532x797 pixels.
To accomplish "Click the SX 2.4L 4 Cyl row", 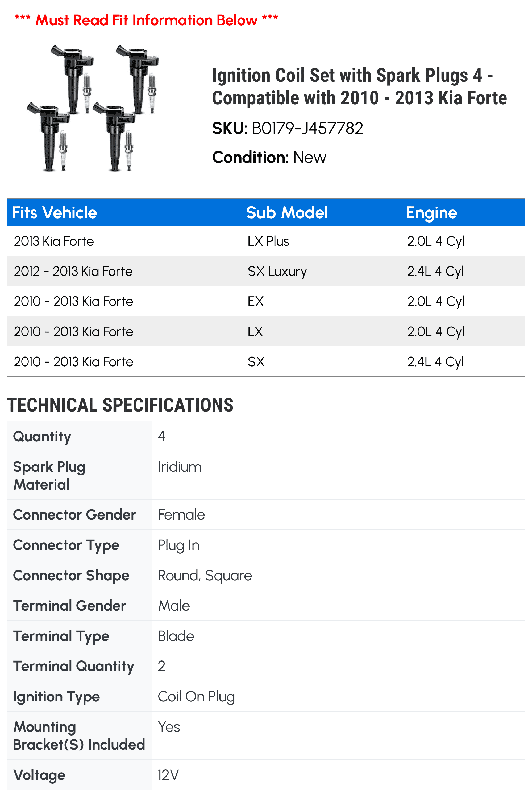I will 266,361.
